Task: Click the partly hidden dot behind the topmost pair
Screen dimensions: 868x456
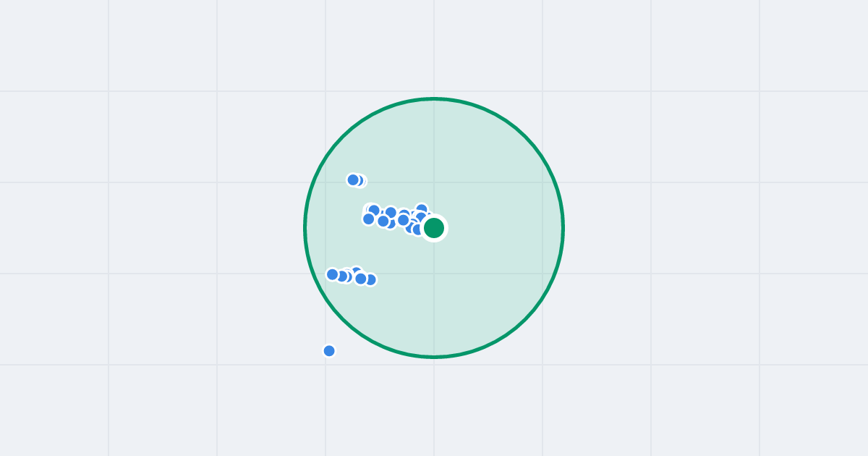Action: 361,181
